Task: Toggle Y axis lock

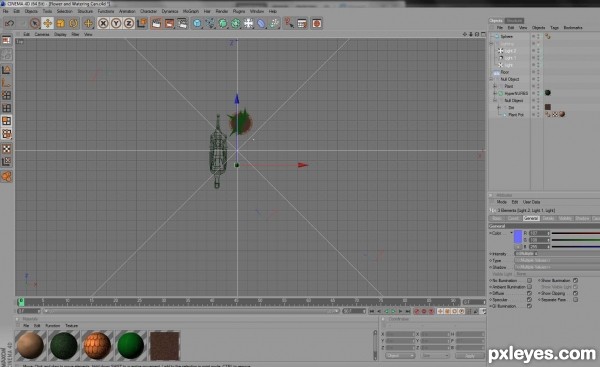Action: click(116, 23)
